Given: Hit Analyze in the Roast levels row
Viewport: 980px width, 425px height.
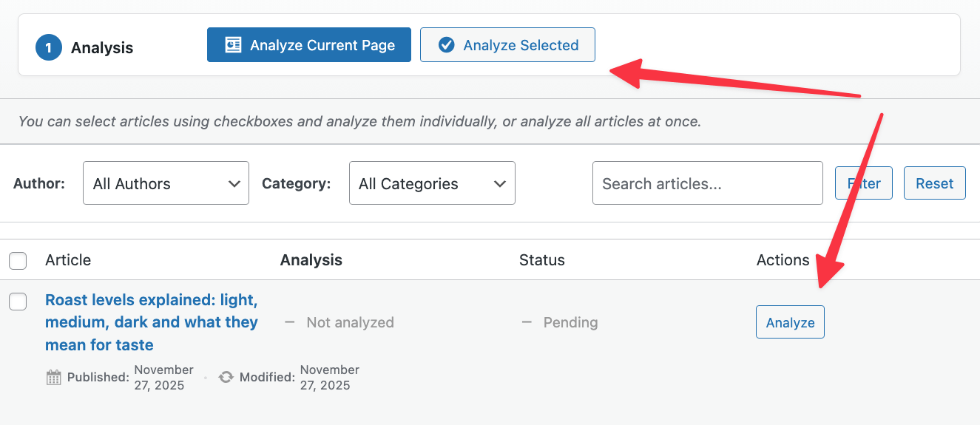Looking at the screenshot, I should tap(790, 322).
